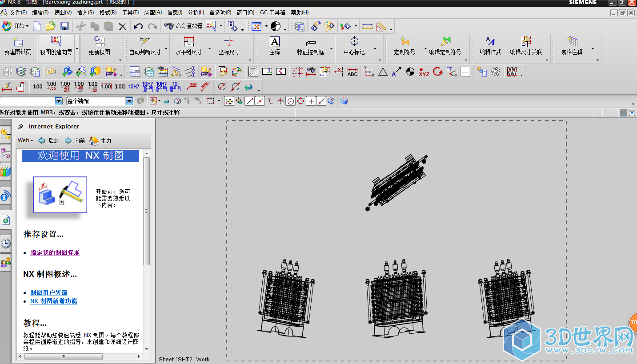Select the top isometric drawing view

point(397,182)
